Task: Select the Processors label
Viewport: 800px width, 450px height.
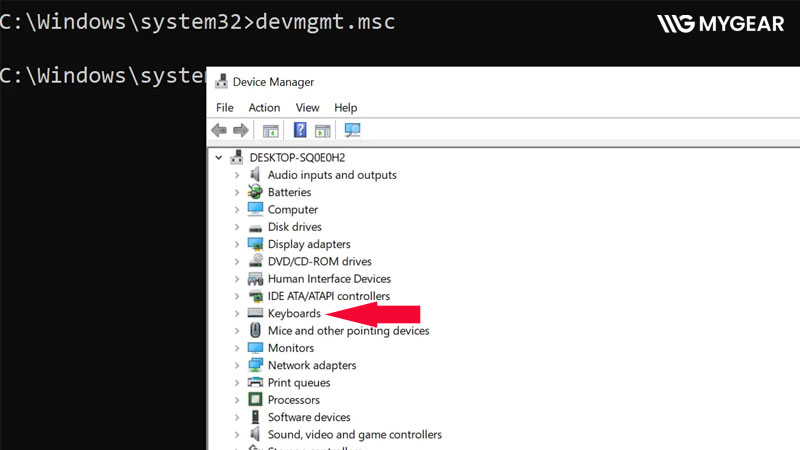Action: tap(293, 400)
